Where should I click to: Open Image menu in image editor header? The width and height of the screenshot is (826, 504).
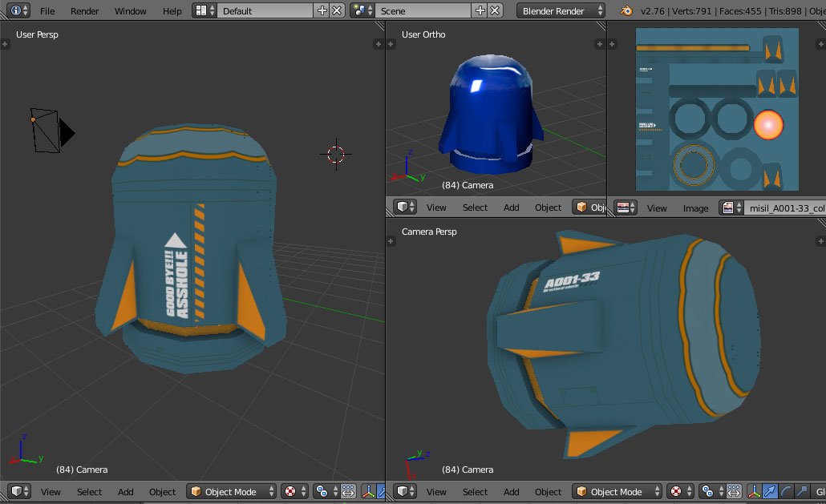click(x=695, y=208)
